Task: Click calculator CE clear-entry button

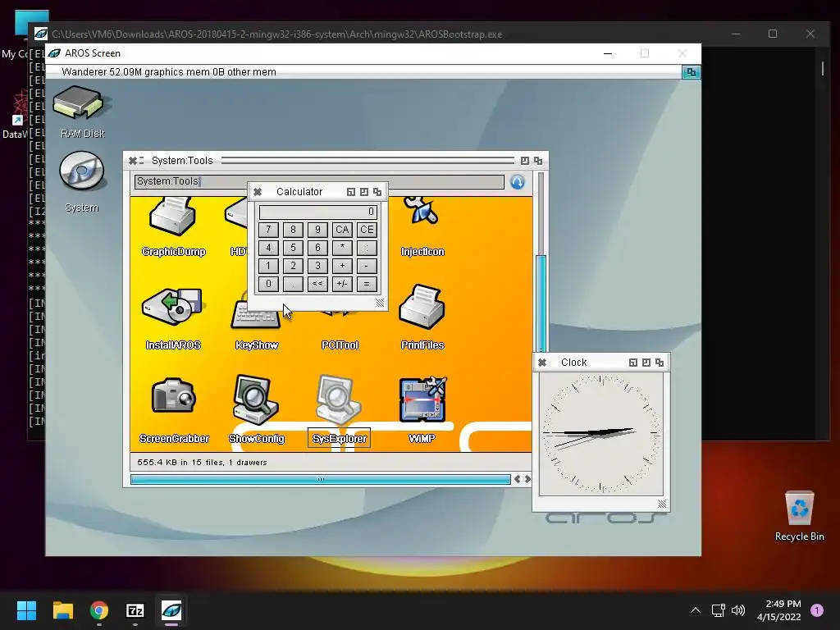Action: pos(367,230)
